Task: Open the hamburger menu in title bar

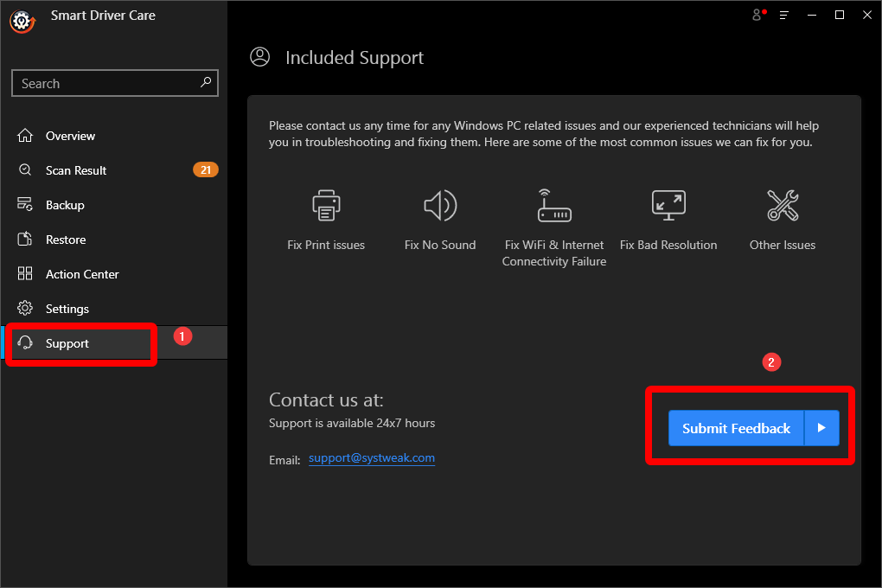Action: [784, 16]
